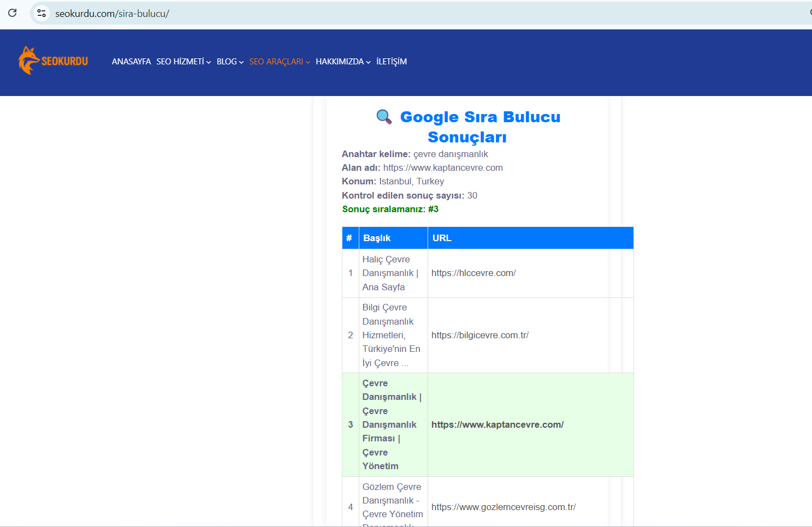Open the HAKKIMIZDA menu
This screenshot has height=527, width=812.
[343, 62]
